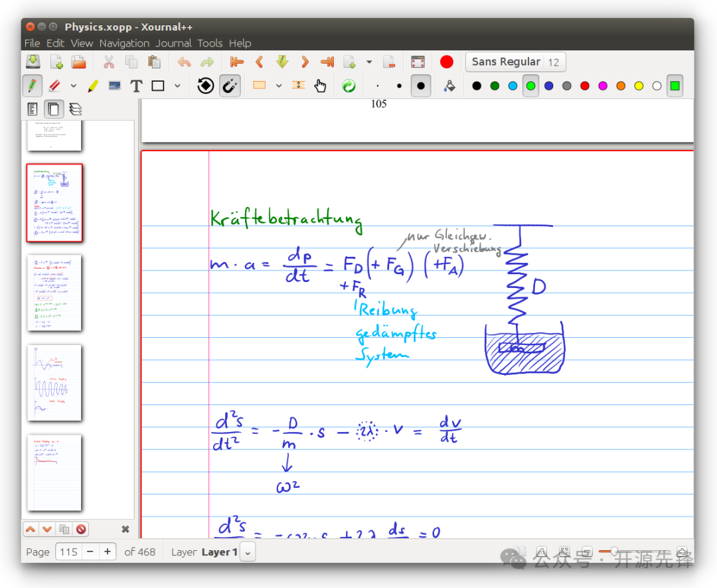The height and width of the screenshot is (588, 717).
Task: Select the Vertical Space tool
Action: [x=298, y=86]
